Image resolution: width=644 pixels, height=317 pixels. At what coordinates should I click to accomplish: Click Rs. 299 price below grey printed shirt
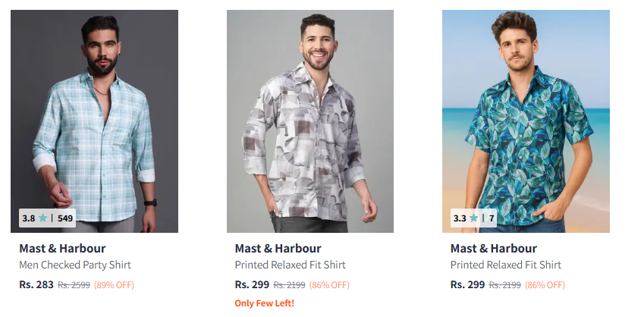(x=252, y=284)
